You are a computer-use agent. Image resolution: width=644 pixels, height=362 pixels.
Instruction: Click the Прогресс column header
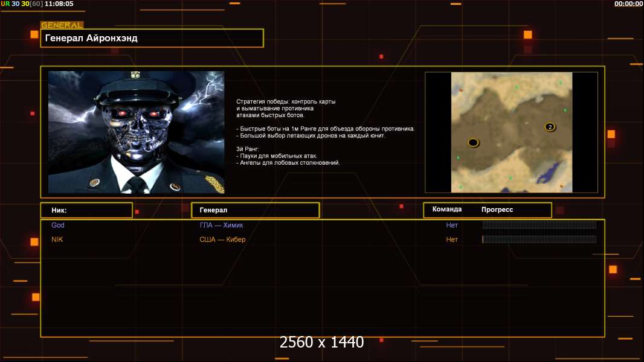pyautogui.click(x=497, y=209)
